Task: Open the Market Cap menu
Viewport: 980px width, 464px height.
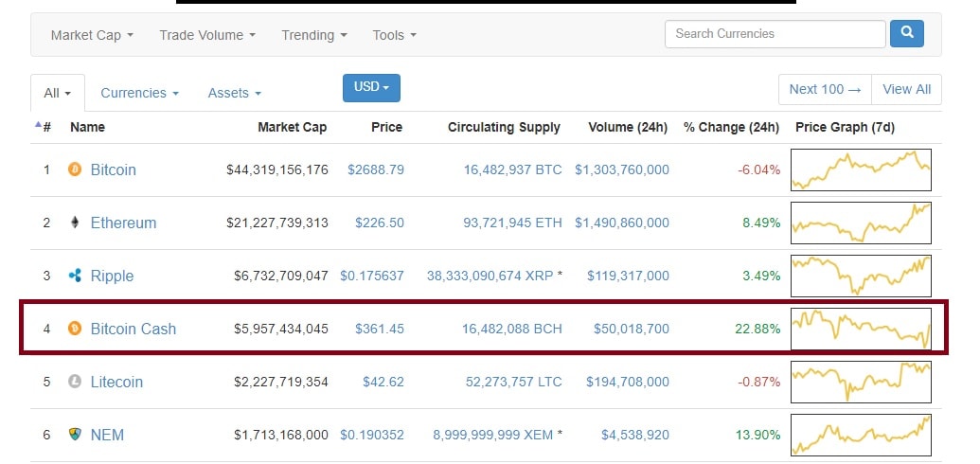Action: (92, 35)
